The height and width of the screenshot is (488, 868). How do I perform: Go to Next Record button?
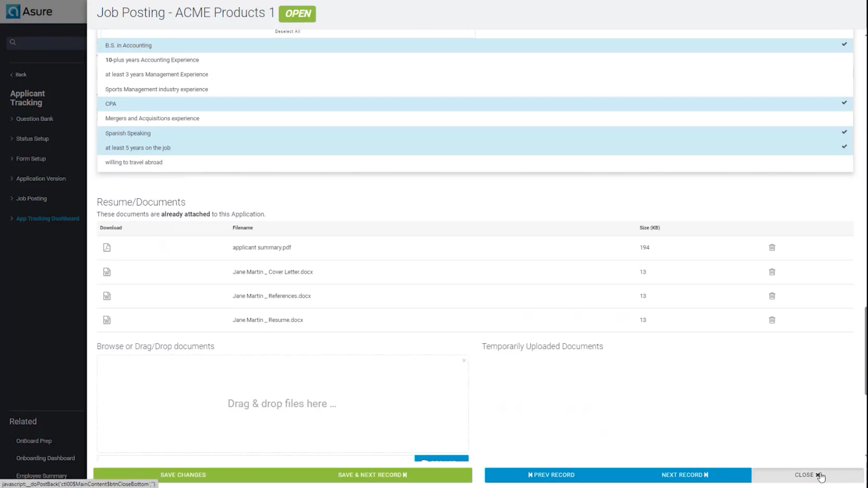click(x=684, y=475)
